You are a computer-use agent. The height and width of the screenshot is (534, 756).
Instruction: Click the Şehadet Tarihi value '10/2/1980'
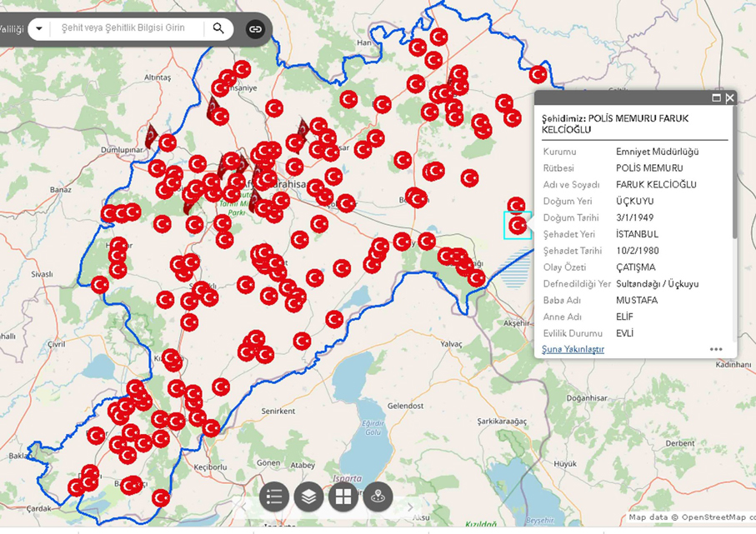pyautogui.click(x=638, y=251)
